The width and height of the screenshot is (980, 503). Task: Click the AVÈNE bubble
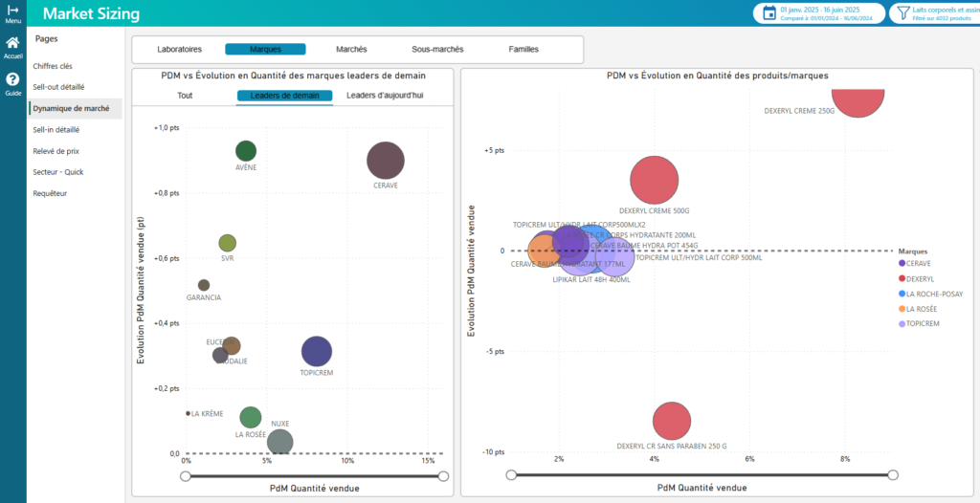click(x=246, y=151)
